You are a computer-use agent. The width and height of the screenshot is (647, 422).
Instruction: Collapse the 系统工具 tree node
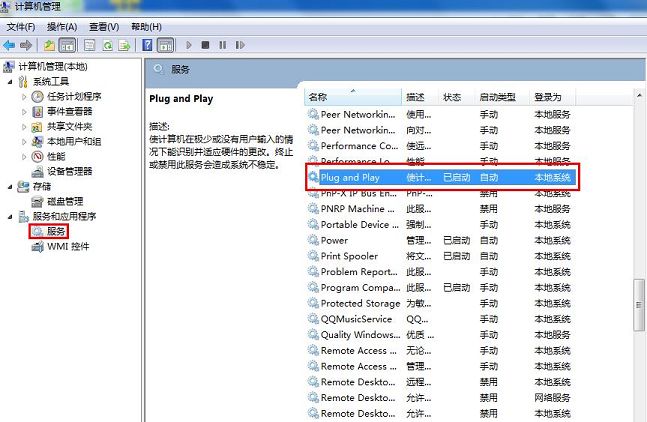tap(10, 82)
